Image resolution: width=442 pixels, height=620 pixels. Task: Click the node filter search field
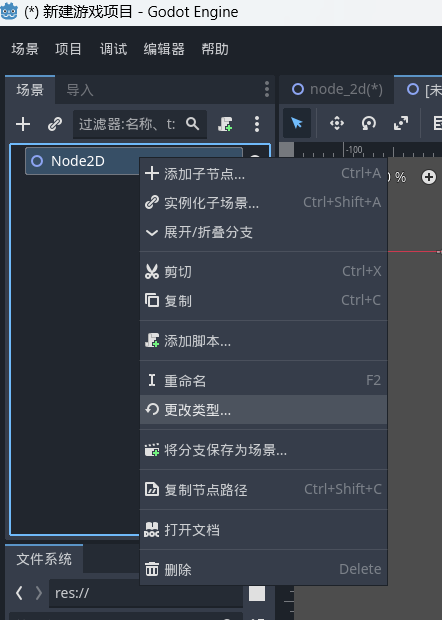140,124
